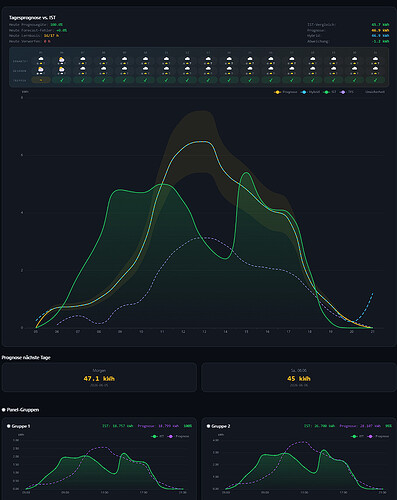The image size is (397, 500).
Task: Click the lower-row cloud icon for hour 20
Action: click(354, 69)
